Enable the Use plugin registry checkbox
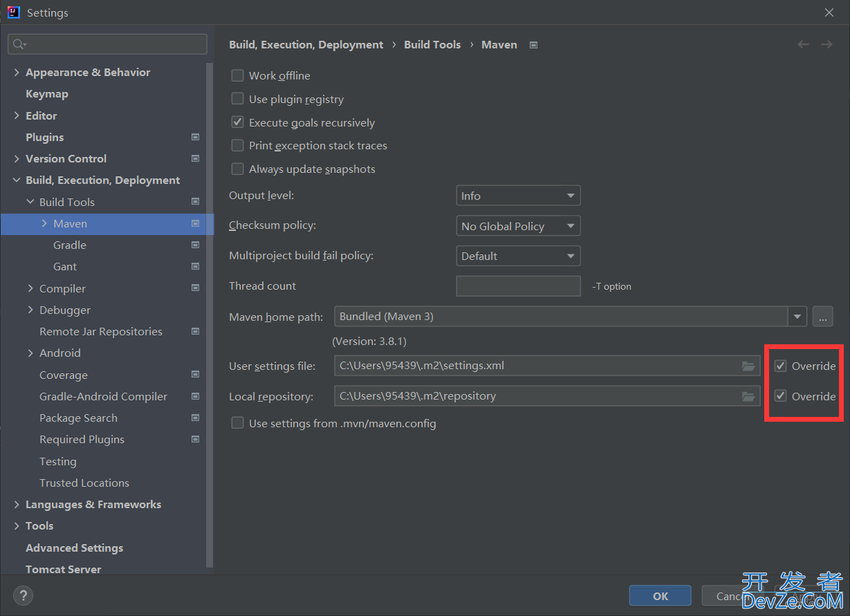Viewport: 850px width, 616px height. (x=237, y=99)
